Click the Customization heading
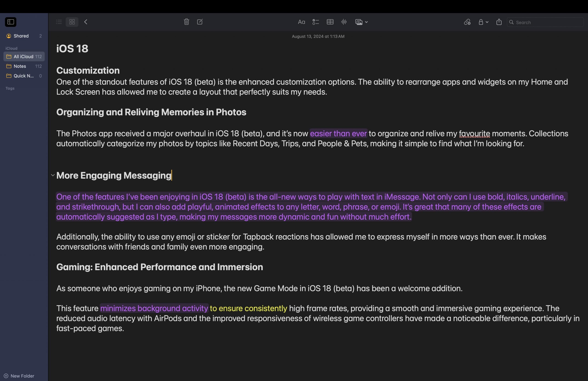This screenshot has width=588, height=381. coord(88,71)
